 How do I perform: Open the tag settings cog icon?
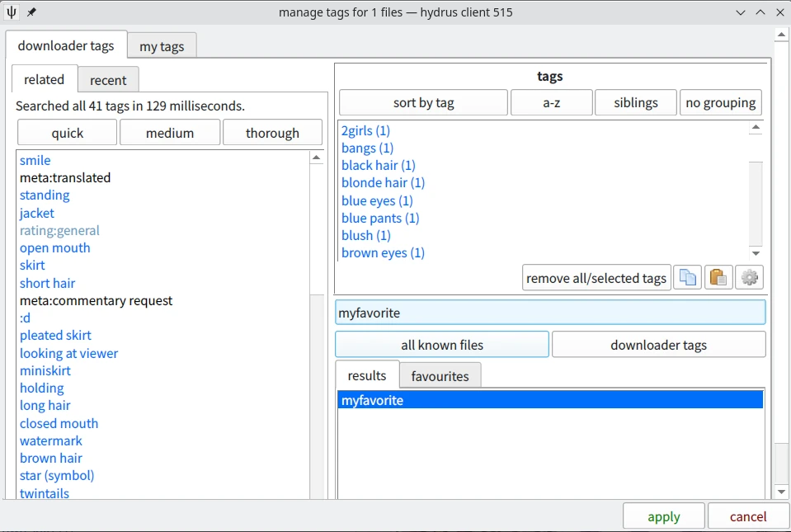pyautogui.click(x=750, y=278)
